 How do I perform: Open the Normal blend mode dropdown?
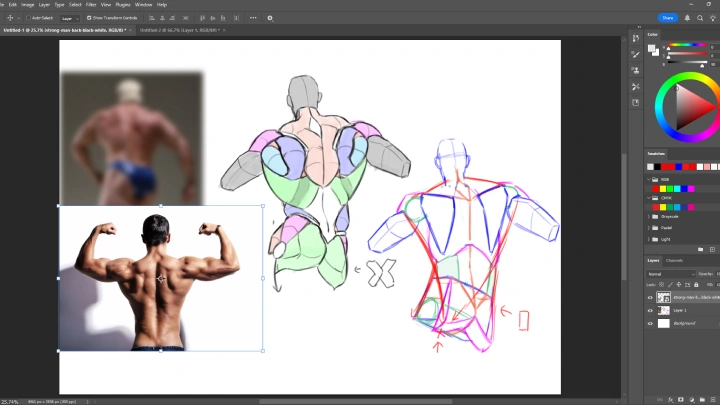click(670, 274)
